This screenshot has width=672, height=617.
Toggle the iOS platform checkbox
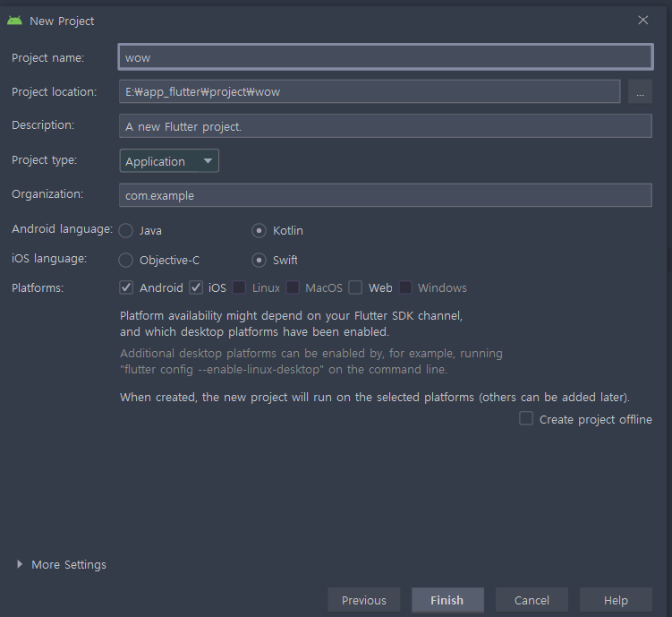click(x=196, y=287)
